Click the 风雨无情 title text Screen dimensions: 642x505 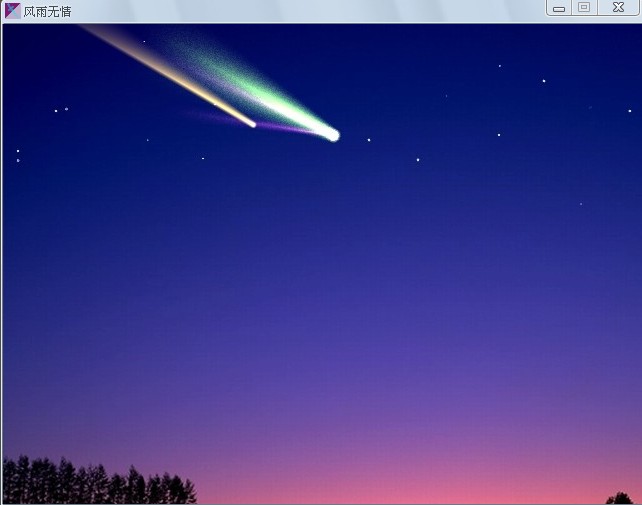point(47,11)
